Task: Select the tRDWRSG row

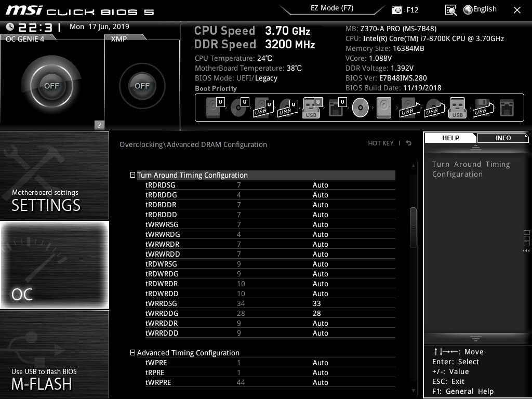Action: (x=270, y=263)
